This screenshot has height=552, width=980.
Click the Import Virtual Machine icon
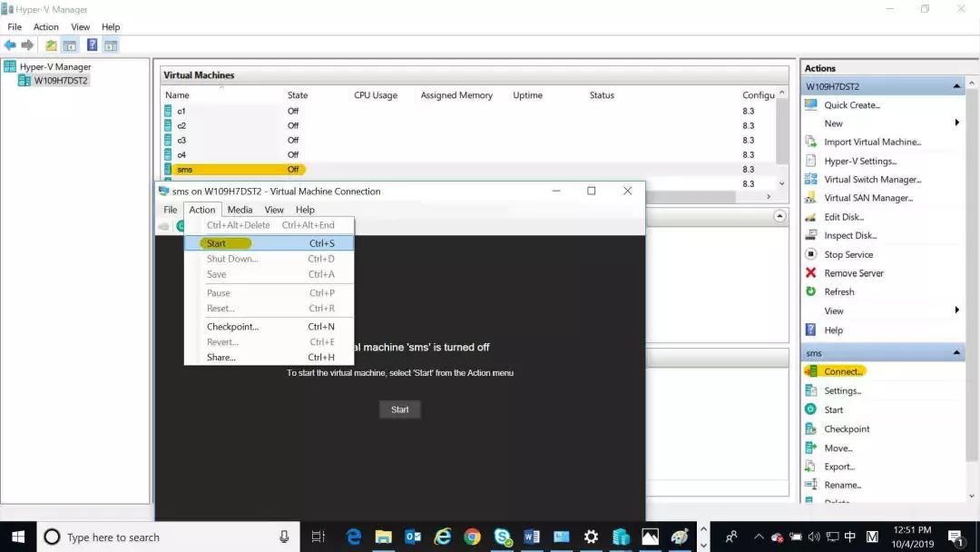point(810,142)
